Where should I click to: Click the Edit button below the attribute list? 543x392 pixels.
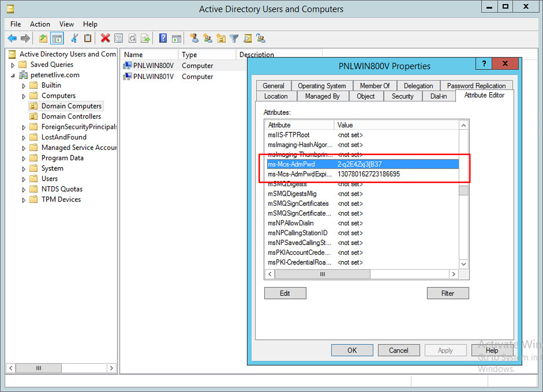coord(285,293)
